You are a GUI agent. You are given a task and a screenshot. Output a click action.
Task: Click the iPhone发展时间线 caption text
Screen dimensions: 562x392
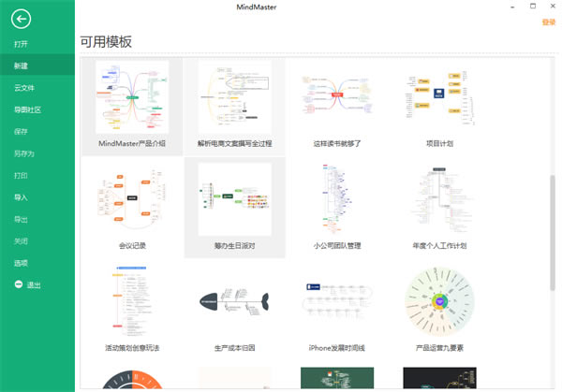click(x=337, y=348)
